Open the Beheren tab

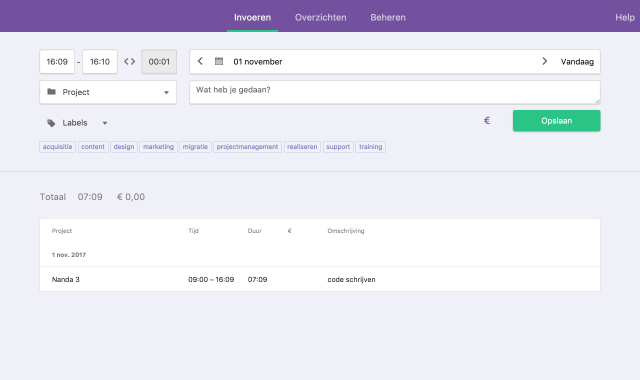pyautogui.click(x=388, y=17)
